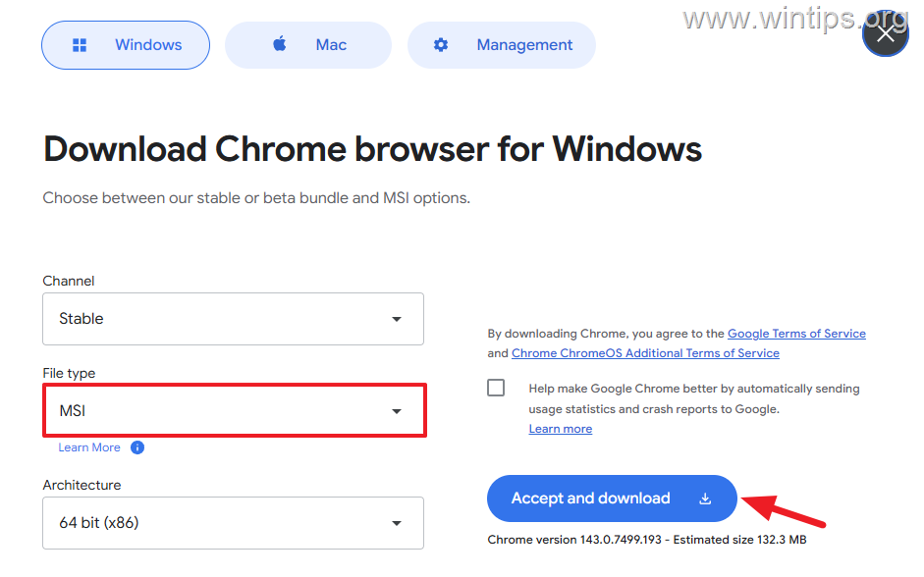Viewport: 924px width, 577px height.
Task: Enable the usage statistics checkbox
Action: (496, 388)
